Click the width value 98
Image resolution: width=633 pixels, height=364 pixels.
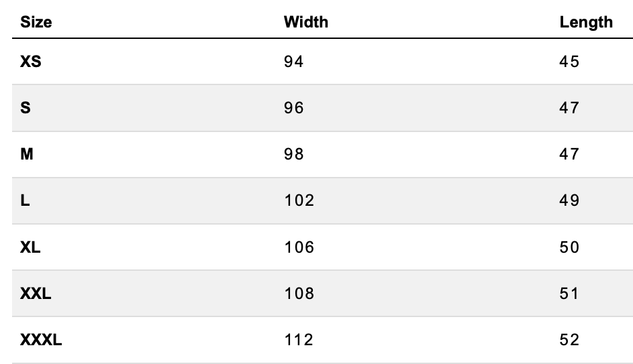(294, 154)
